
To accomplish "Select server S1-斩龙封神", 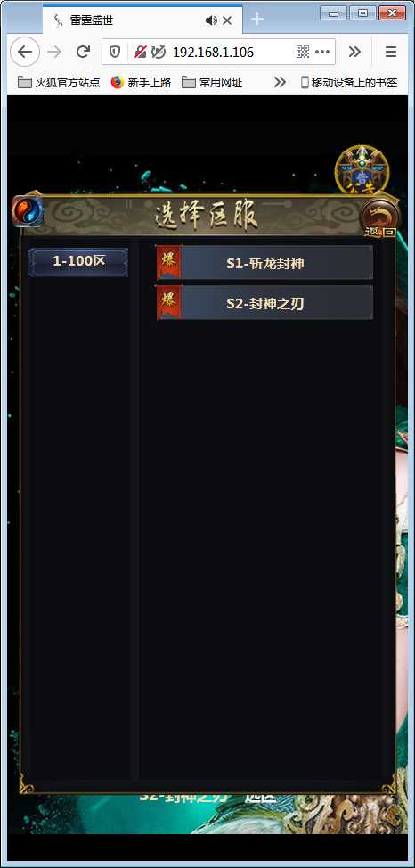I will coord(265,262).
